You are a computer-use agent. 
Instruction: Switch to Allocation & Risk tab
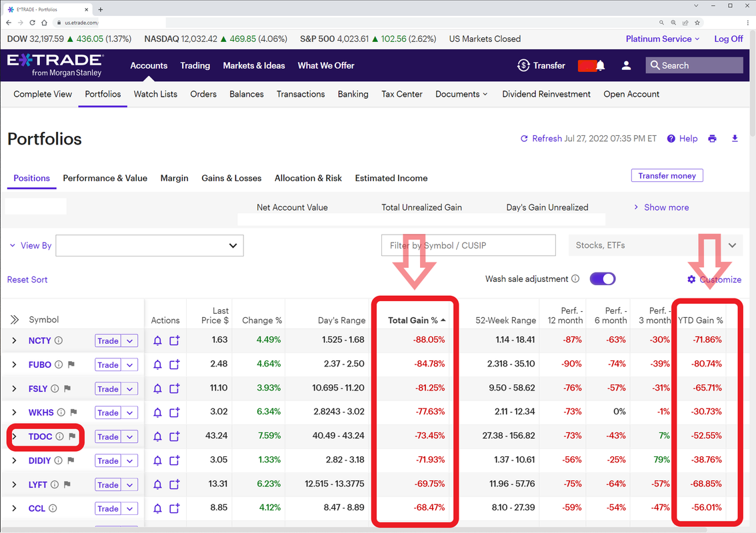point(308,179)
